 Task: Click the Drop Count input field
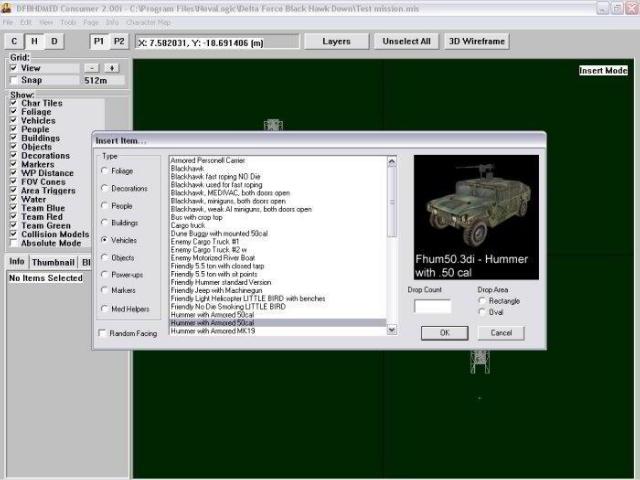point(432,306)
